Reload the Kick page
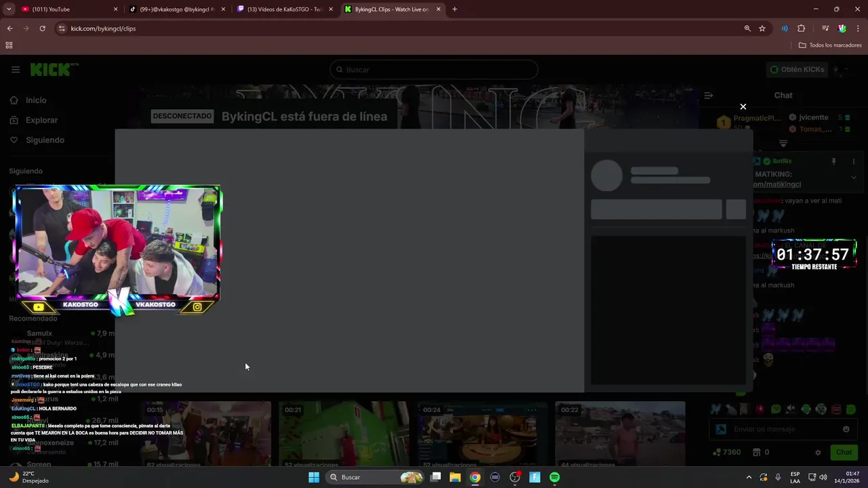 42,28
